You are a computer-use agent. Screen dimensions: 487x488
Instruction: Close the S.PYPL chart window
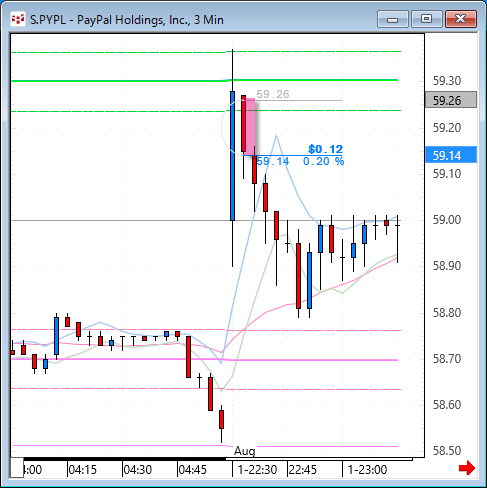(x=461, y=19)
